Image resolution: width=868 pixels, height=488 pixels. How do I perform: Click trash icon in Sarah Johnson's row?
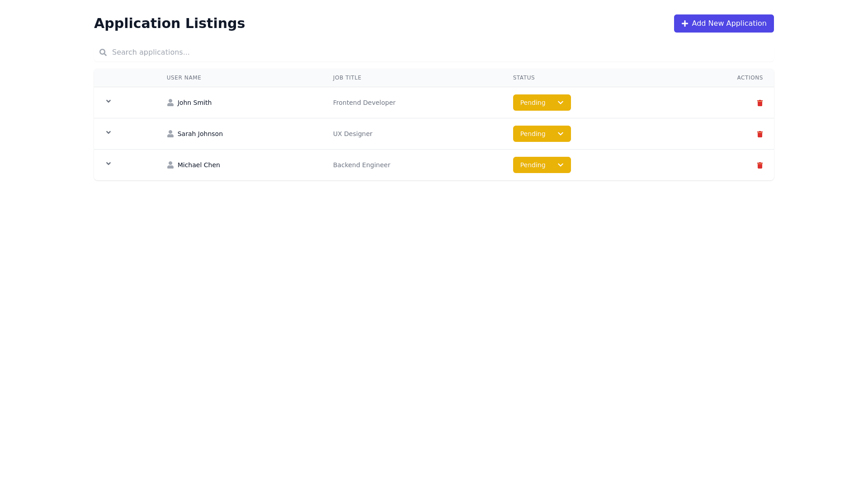[759, 134]
